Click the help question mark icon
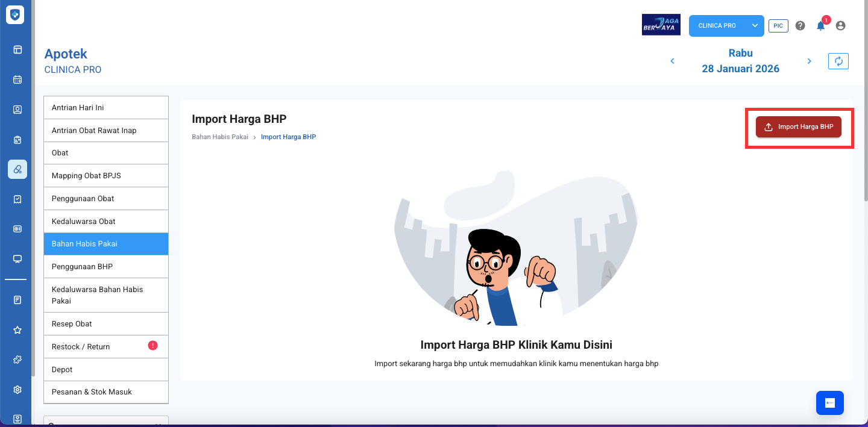This screenshot has height=427, width=868. (800, 26)
